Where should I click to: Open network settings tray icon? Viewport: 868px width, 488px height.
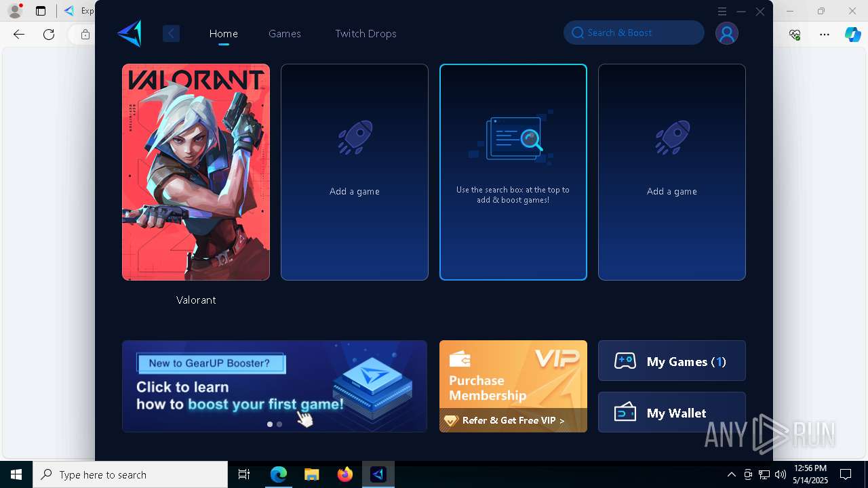point(764,474)
